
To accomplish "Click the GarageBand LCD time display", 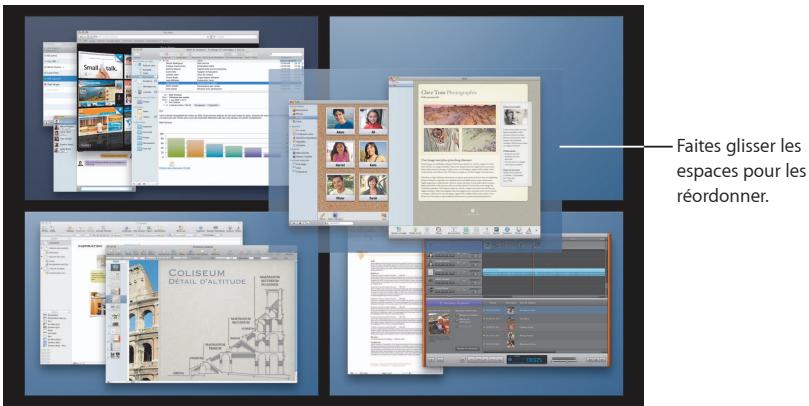I will click(x=526, y=359).
